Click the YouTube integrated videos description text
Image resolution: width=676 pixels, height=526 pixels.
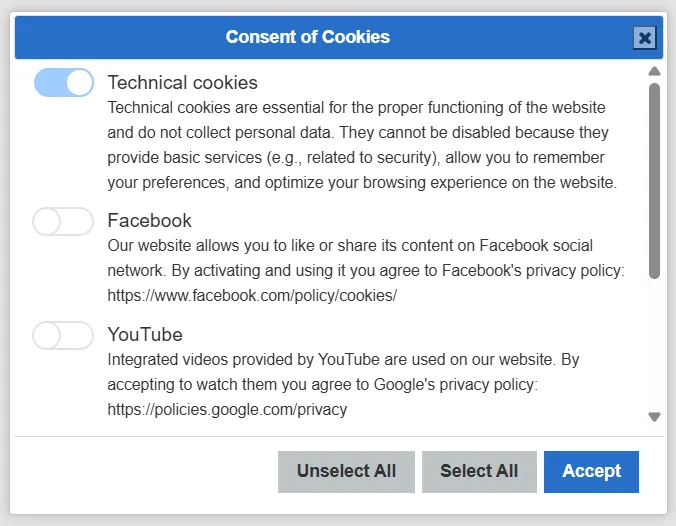(x=343, y=372)
